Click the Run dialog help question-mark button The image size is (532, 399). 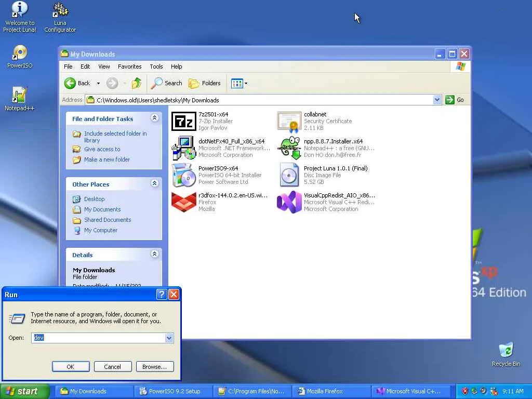tap(162, 294)
